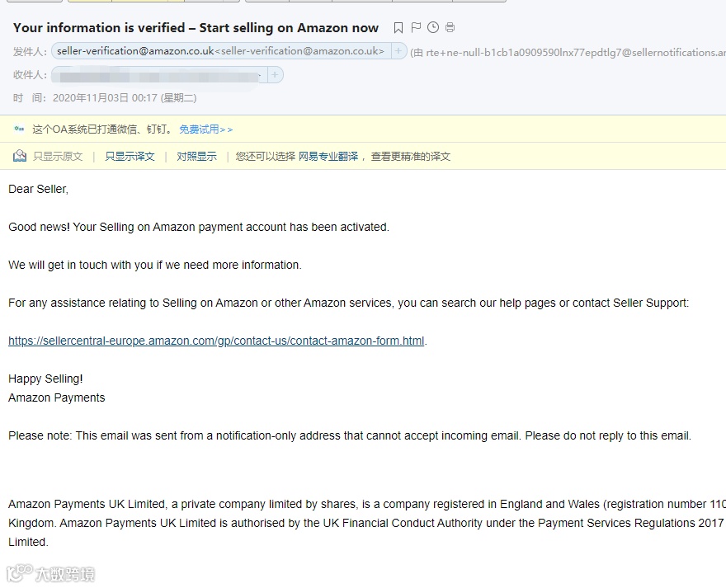This screenshot has width=726, height=588.
Task: Flag the email using the flag icon
Action: click(416, 28)
